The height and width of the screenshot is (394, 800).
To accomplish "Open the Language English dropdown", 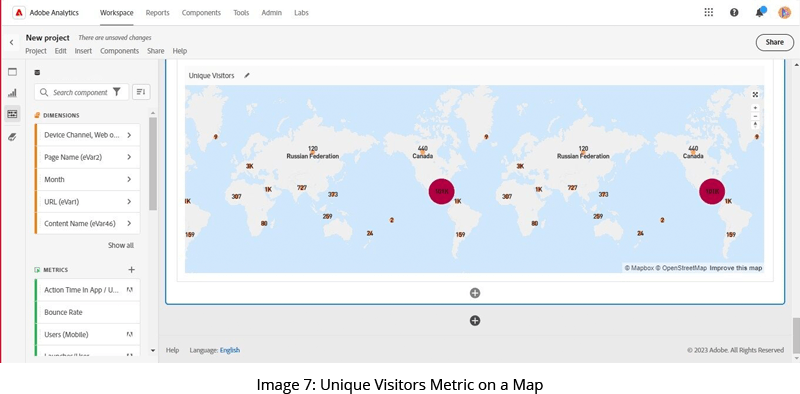I will pyautogui.click(x=230, y=350).
